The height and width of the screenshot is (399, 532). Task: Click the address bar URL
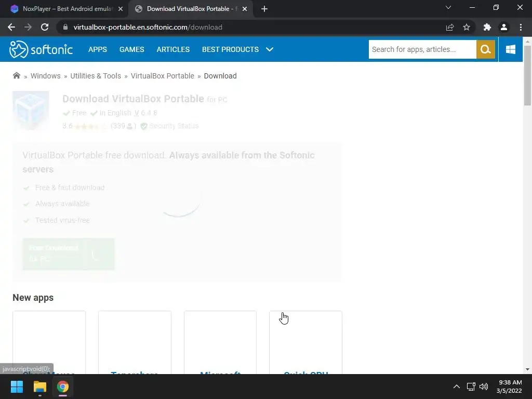(x=148, y=27)
